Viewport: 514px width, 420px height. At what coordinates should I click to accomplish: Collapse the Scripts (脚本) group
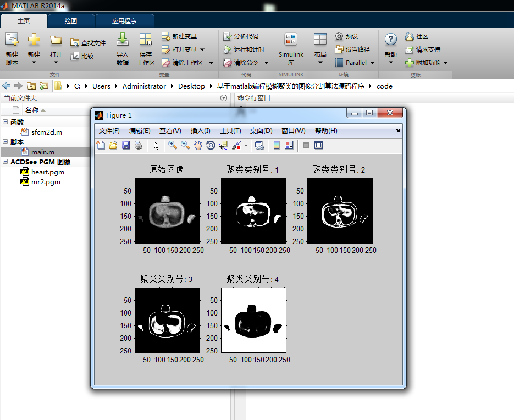[x=5, y=142]
